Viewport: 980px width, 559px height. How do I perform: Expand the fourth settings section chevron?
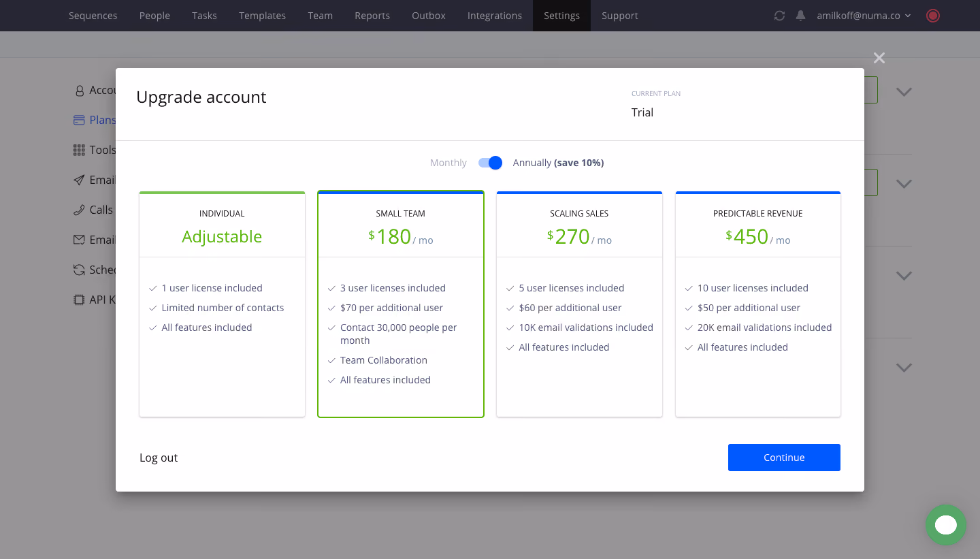904,367
